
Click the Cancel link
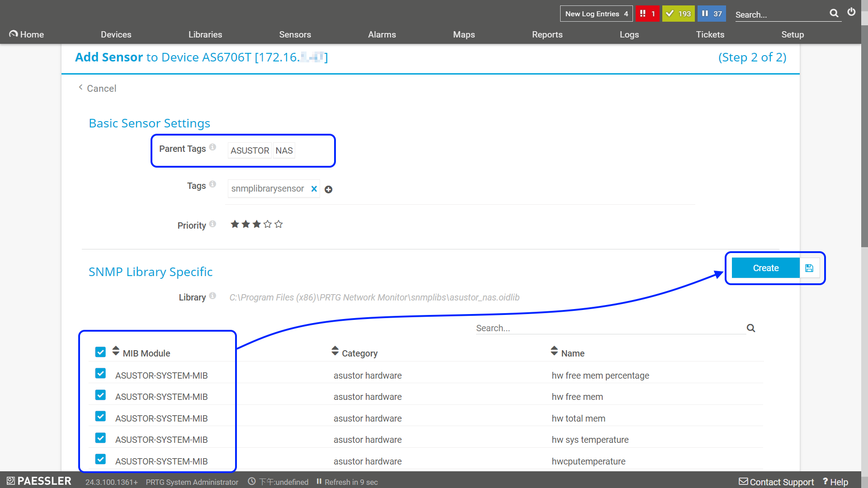(x=97, y=88)
